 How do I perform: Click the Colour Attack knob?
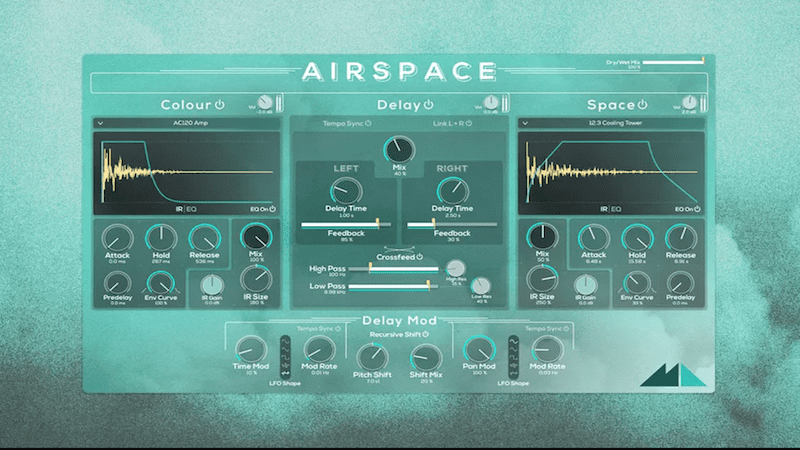[x=117, y=238]
